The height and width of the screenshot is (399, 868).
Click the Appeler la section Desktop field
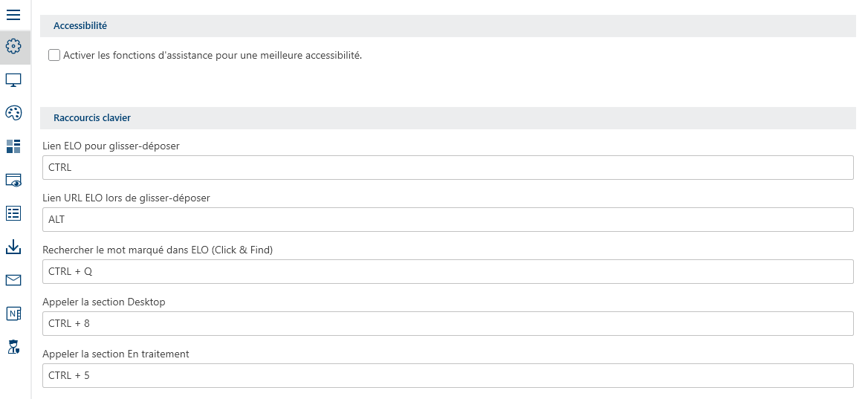click(x=447, y=324)
